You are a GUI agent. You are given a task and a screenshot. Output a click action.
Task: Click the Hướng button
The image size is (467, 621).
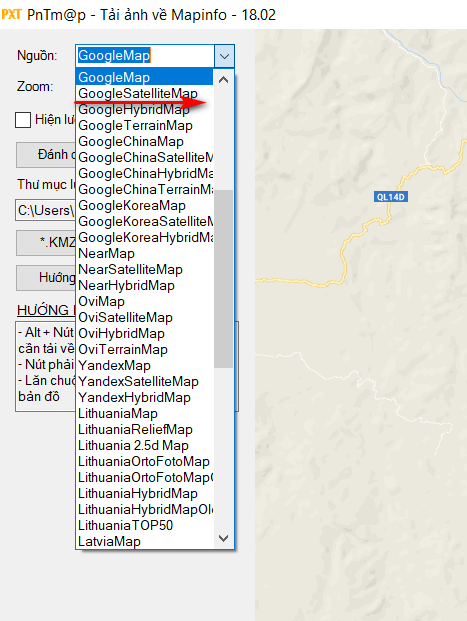pyautogui.click(x=46, y=278)
